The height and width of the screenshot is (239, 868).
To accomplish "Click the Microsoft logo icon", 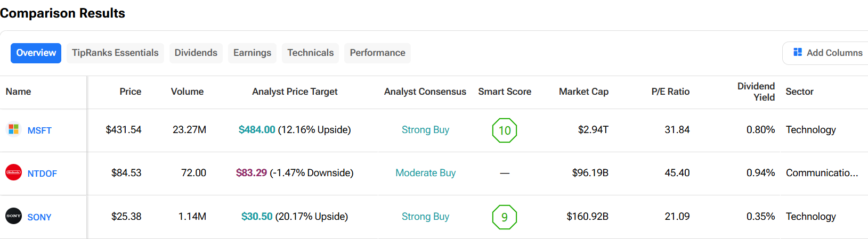I will coord(13,129).
